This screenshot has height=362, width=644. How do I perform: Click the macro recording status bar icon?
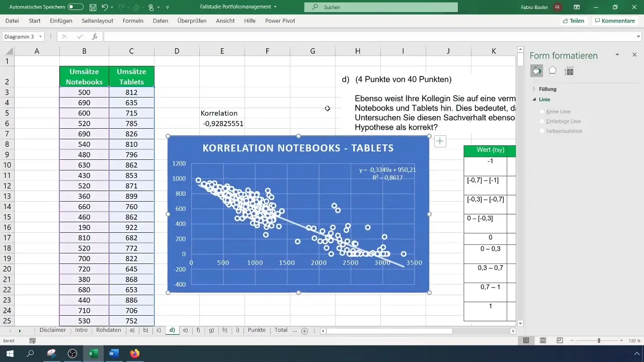click(x=33, y=340)
